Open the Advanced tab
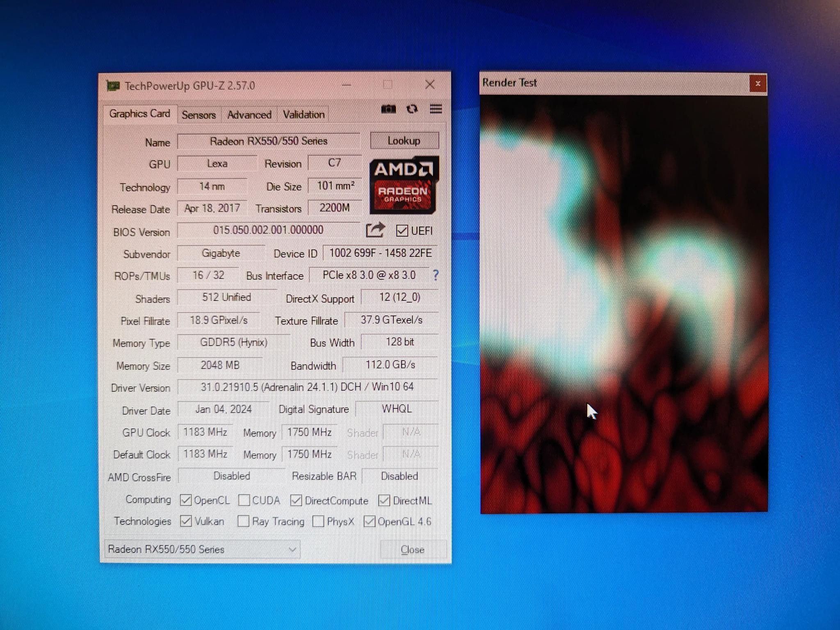 pos(249,115)
